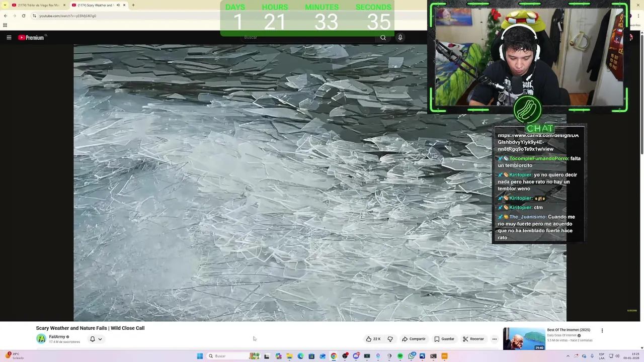Open Task View on the taskbar
The width and height of the screenshot is (644, 362).
click(267, 356)
